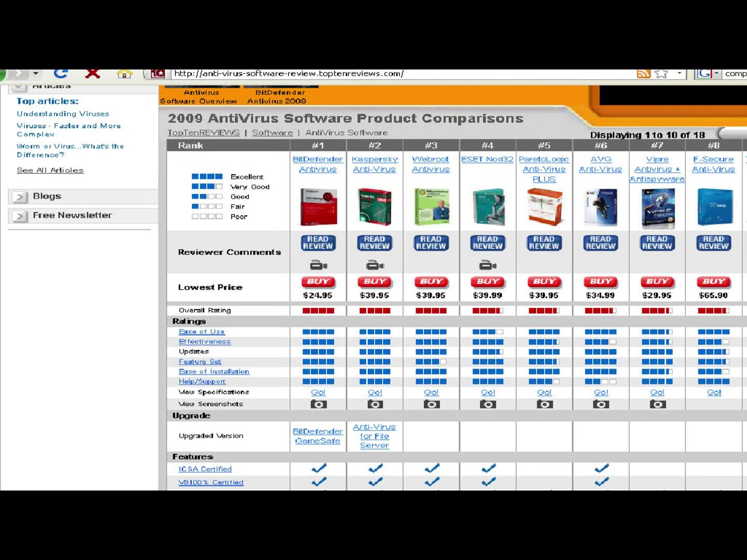Click the Kaspersky product box image
The image size is (747, 560).
coord(375,207)
